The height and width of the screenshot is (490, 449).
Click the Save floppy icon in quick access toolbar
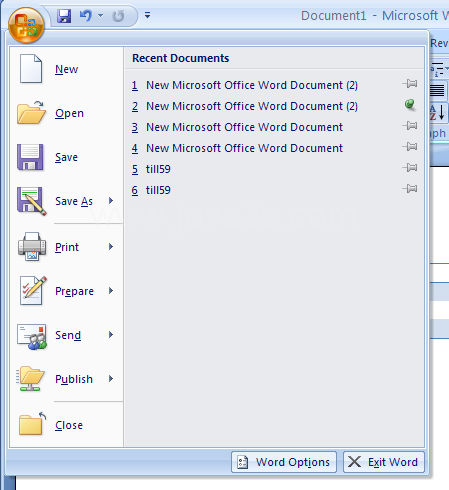click(64, 16)
